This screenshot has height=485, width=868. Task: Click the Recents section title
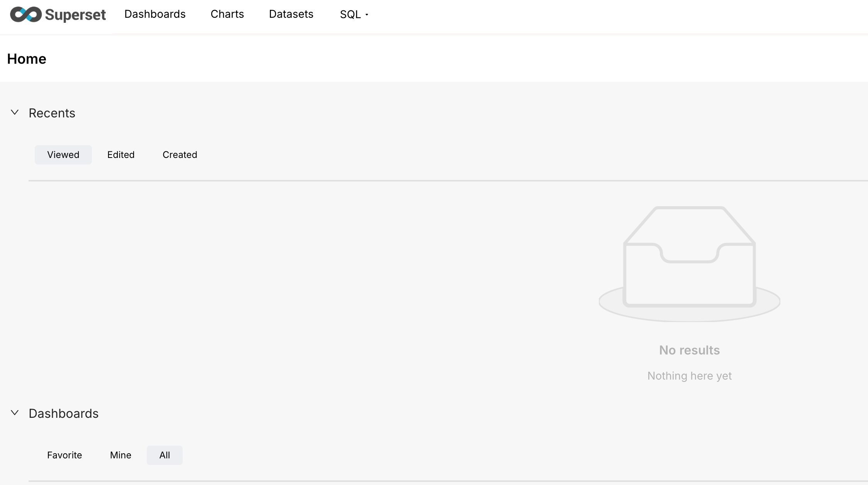coord(52,113)
